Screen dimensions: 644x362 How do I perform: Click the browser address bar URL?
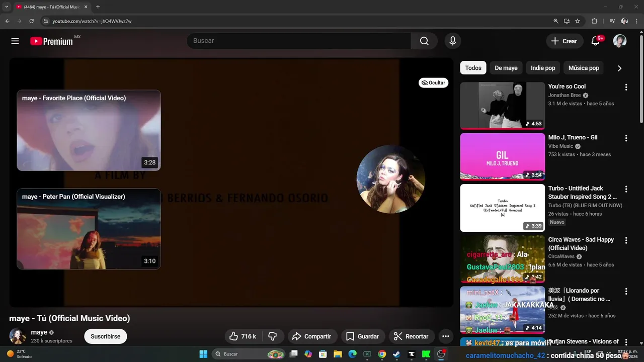point(92,21)
